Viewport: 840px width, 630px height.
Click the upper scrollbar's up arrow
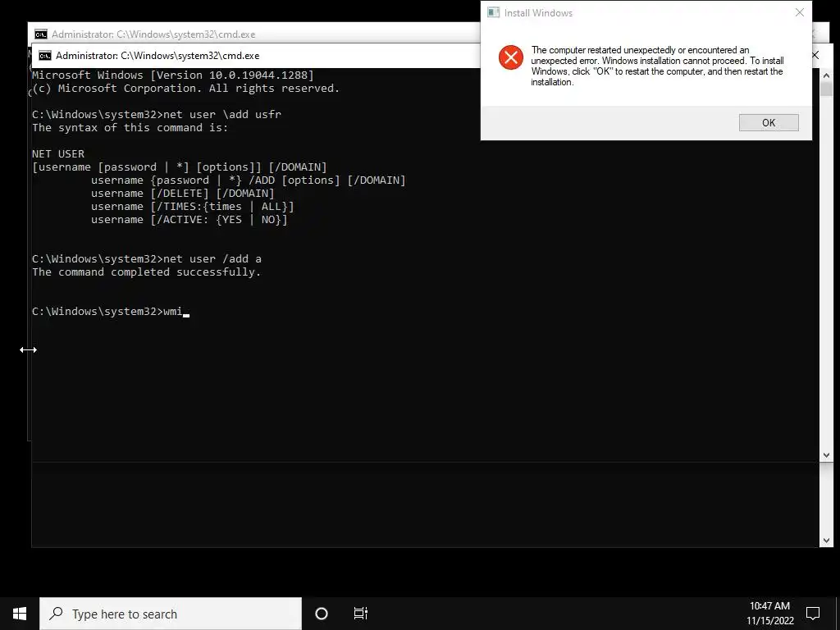tap(826, 75)
